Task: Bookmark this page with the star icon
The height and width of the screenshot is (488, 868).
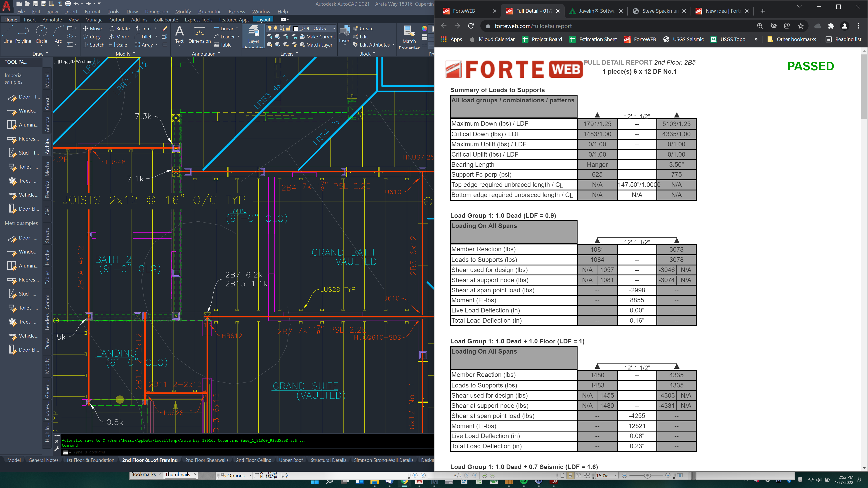Action: [x=801, y=26]
